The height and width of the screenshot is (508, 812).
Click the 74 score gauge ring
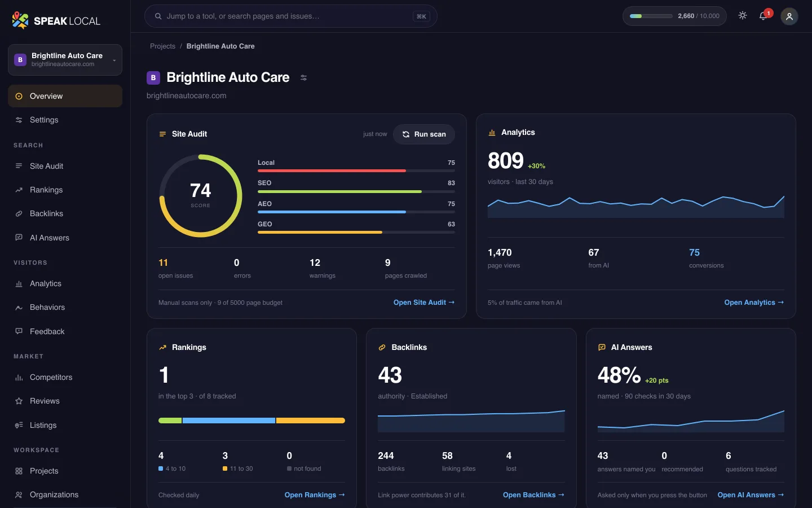pyautogui.click(x=201, y=196)
